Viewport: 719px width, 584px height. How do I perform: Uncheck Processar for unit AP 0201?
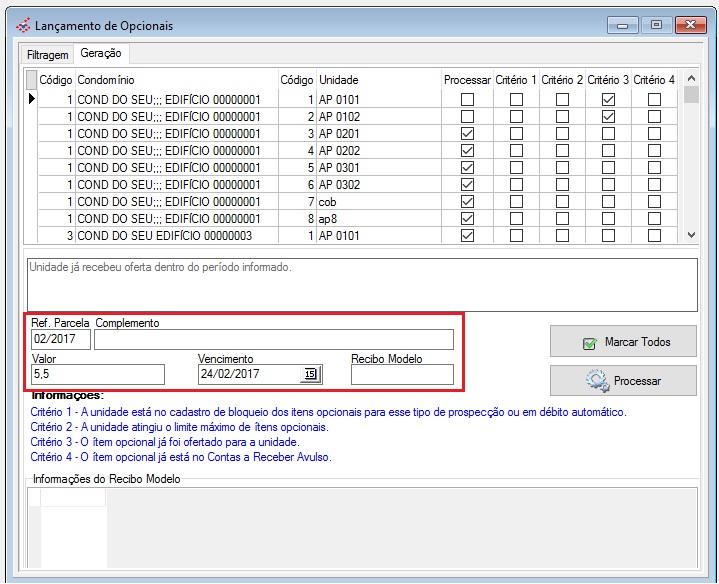467,134
